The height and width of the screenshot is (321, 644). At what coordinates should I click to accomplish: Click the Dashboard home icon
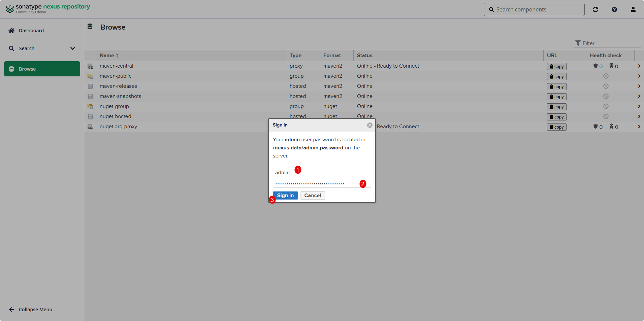11,31
